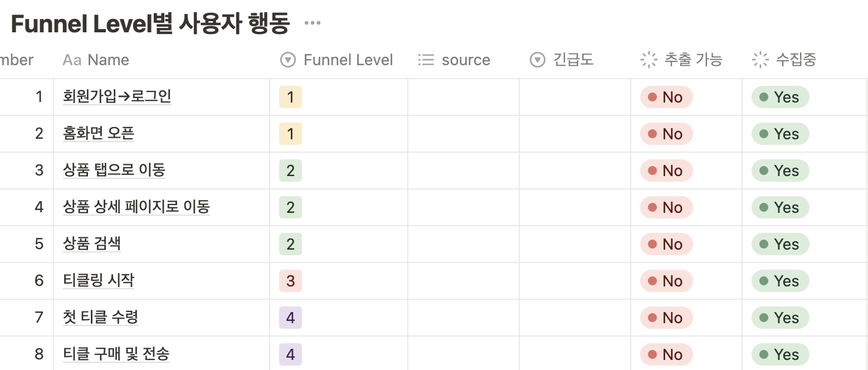Click the purple level 4 tag for 첫 티클 수령
Screen dimensions: 868x370
pos(290,318)
